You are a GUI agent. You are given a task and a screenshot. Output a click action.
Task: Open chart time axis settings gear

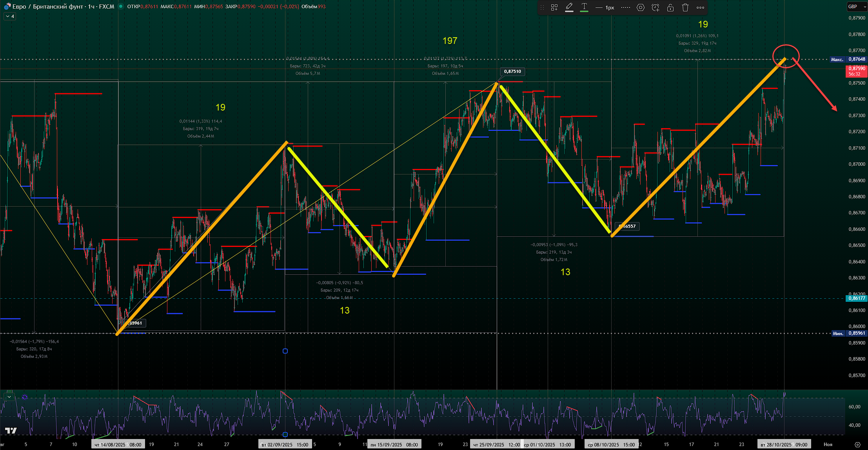pyautogui.click(x=857, y=445)
